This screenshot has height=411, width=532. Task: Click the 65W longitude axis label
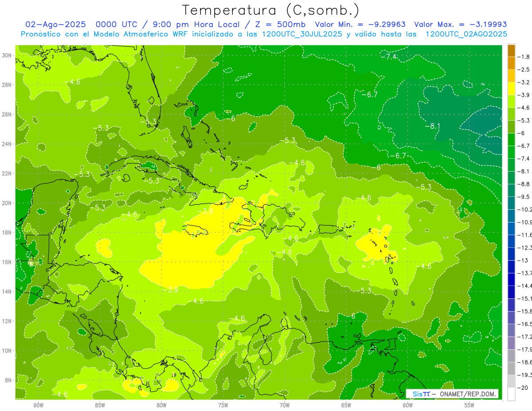[x=346, y=405]
